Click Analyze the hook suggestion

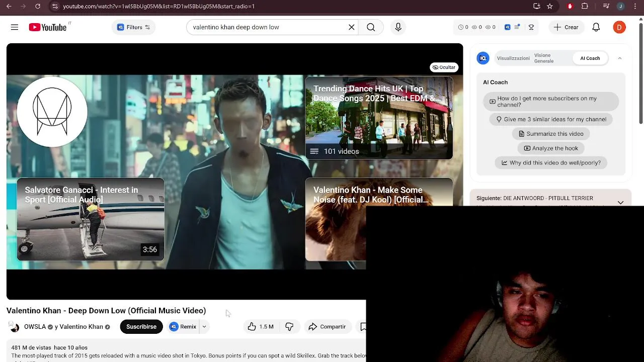(551, 148)
